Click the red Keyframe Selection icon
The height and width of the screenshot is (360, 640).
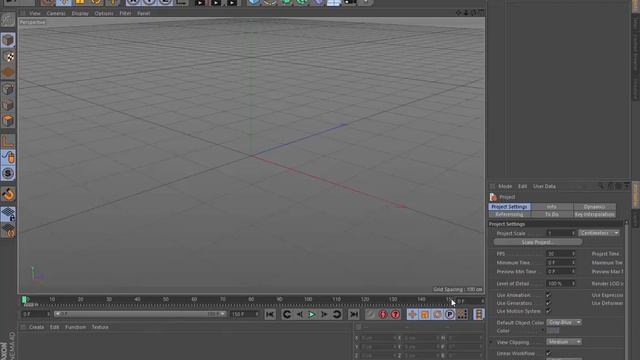point(395,314)
